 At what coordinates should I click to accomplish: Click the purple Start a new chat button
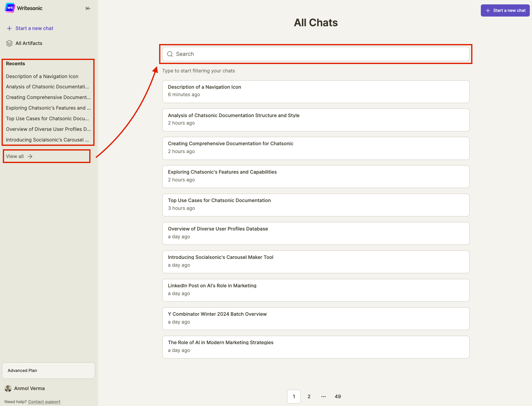[505, 10]
